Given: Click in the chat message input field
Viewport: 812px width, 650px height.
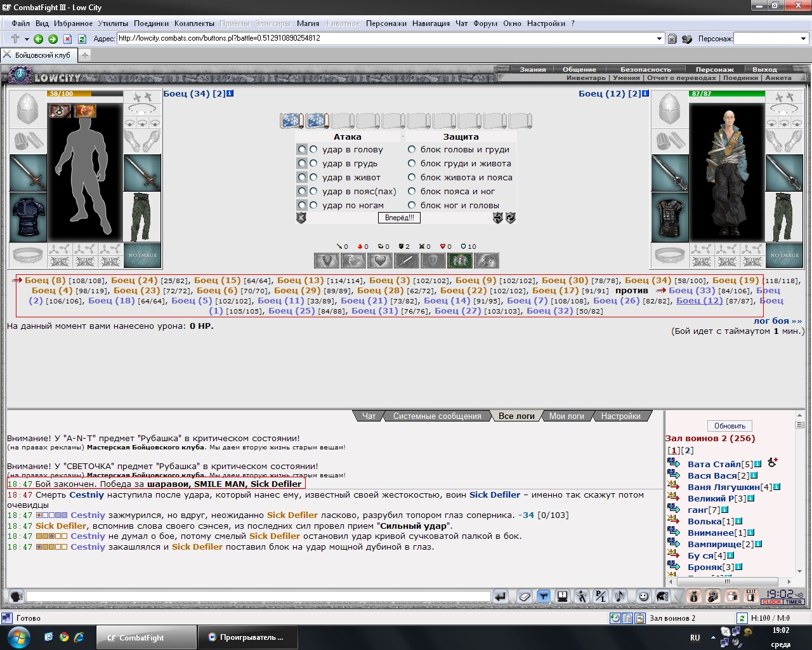Looking at the screenshot, I should pos(258,597).
